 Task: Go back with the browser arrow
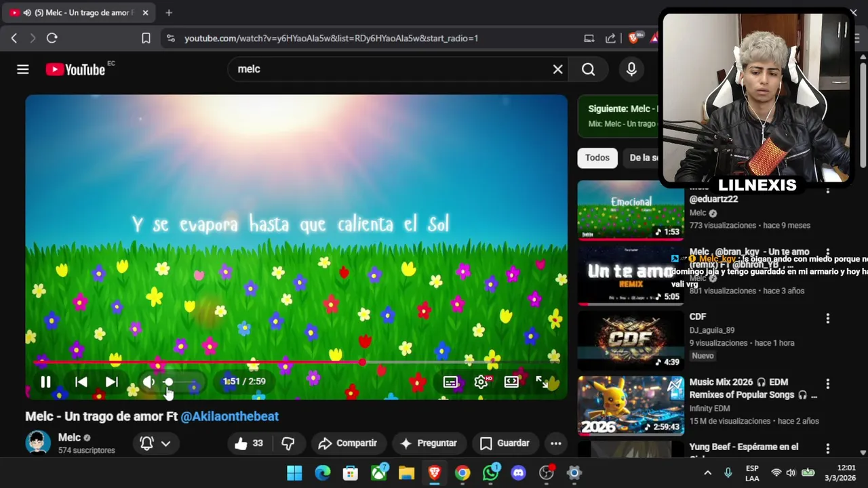click(14, 38)
